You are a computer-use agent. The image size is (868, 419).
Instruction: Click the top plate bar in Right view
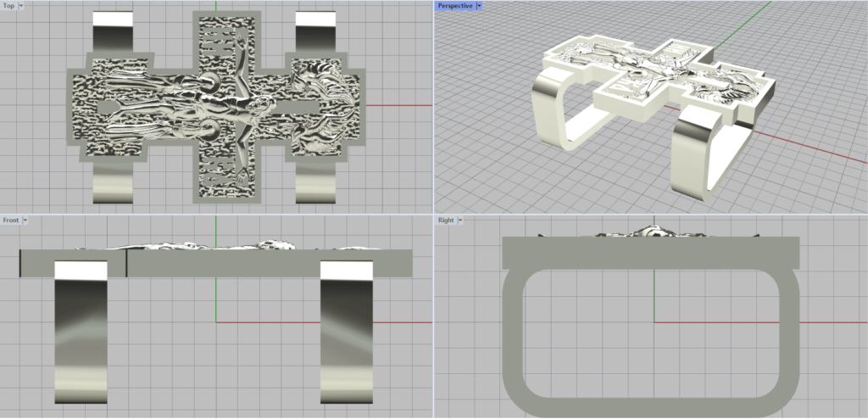point(650,253)
